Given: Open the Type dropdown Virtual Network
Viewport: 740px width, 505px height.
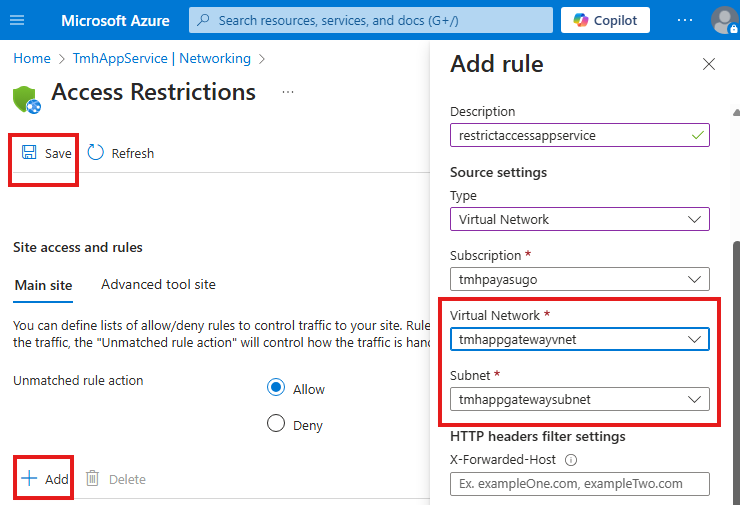Looking at the screenshot, I should 580,219.
